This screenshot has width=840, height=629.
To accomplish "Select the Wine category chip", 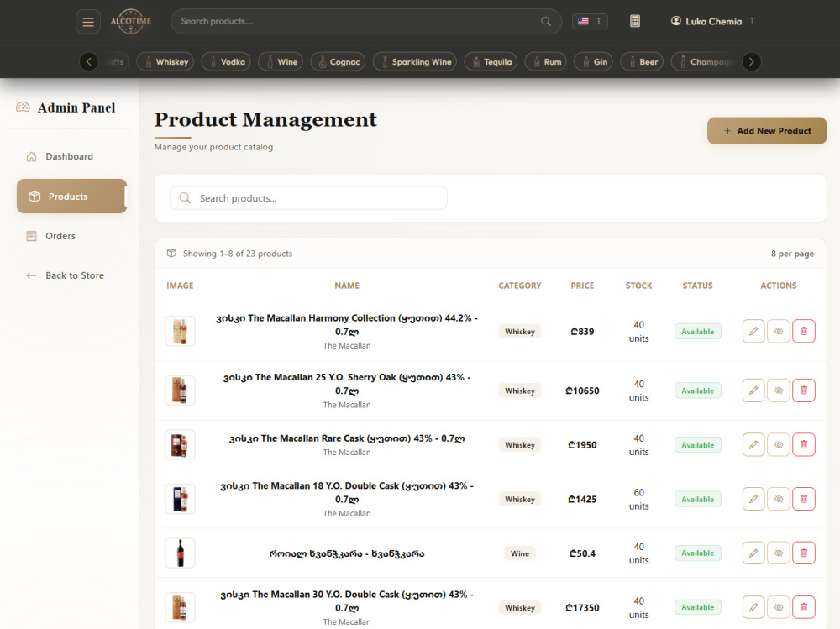I will click(281, 61).
